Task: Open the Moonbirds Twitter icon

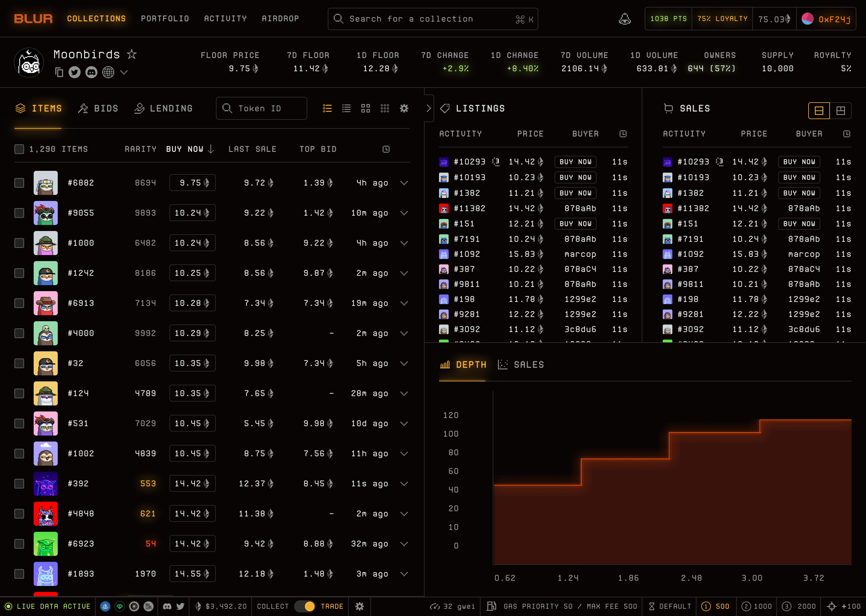Action: coord(75,72)
